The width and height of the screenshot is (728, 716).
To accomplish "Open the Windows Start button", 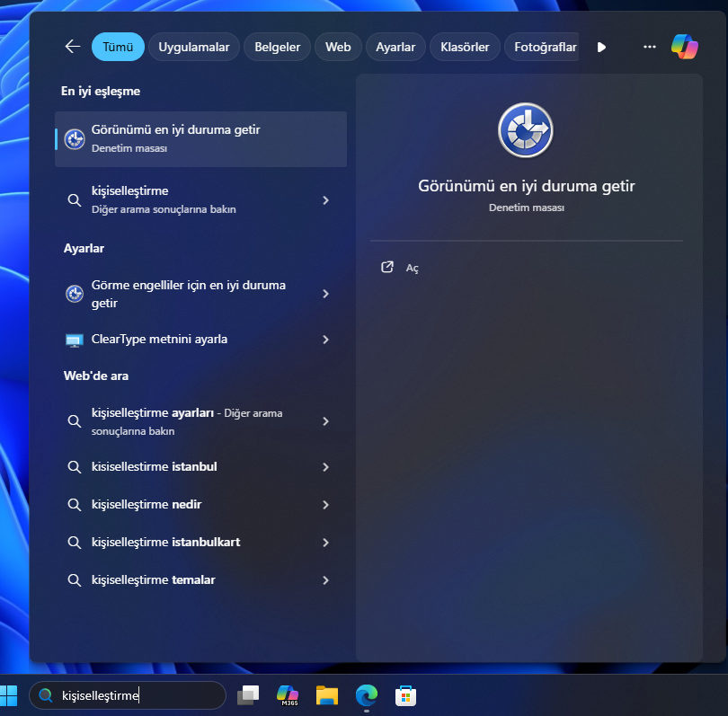I will pos(8,695).
